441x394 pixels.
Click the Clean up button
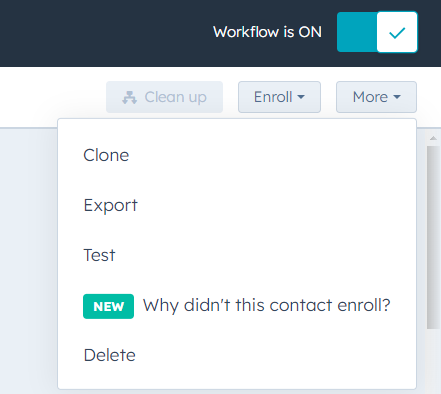point(164,97)
